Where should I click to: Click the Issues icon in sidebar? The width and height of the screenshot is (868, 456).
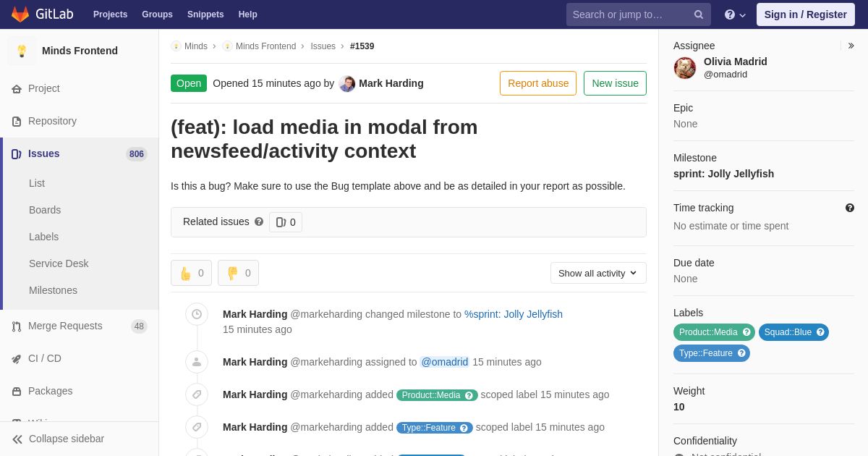[x=17, y=154]
